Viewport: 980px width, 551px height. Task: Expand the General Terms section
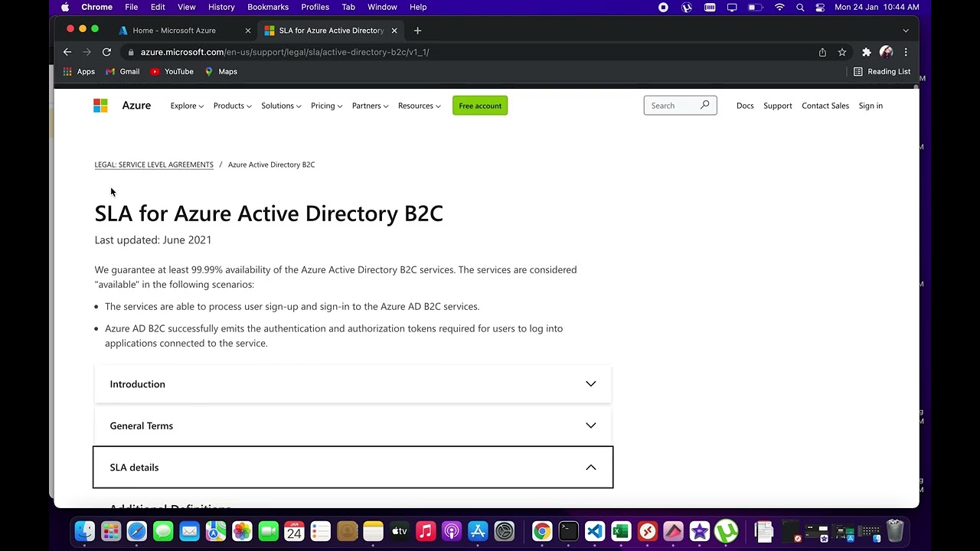click(353, 425)
